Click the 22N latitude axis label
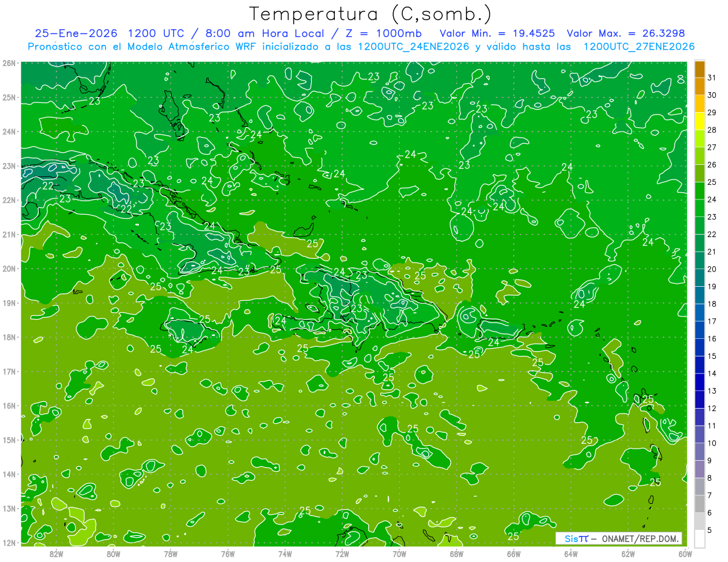 pyautogui.click(x=10, y=200)
